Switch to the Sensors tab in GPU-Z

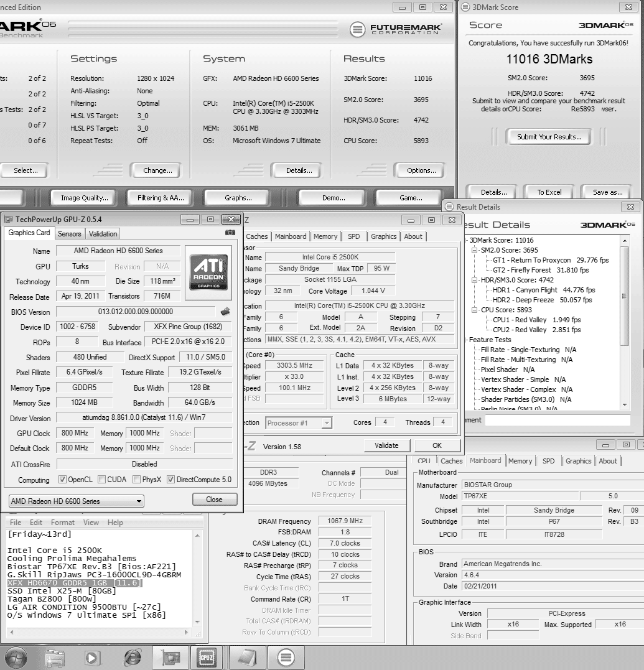point(69,234)
